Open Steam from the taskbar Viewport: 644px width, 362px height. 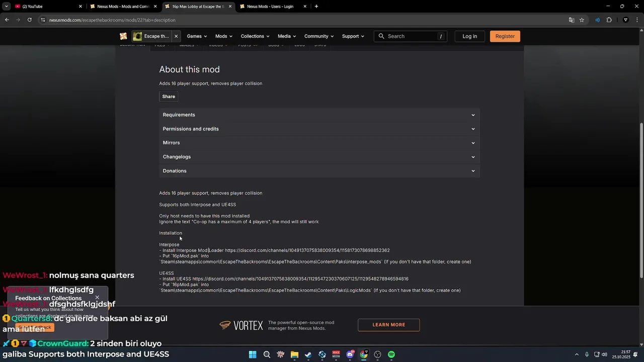[x=308, y=354]
